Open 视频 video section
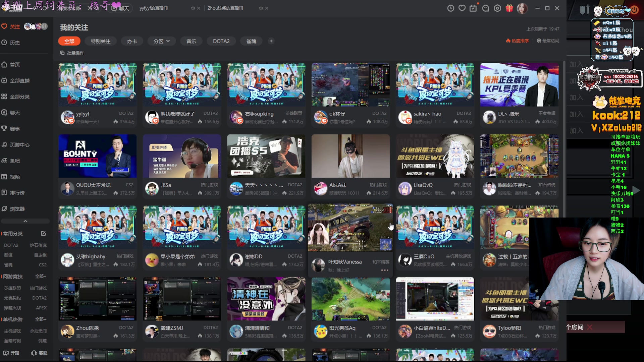 point(11,177)
